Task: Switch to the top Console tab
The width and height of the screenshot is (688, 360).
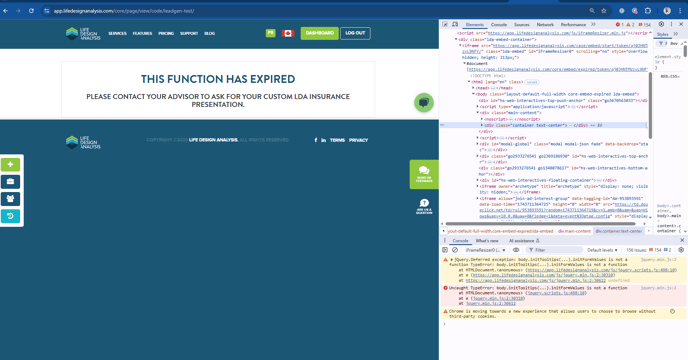Action: tap(499, 25)
